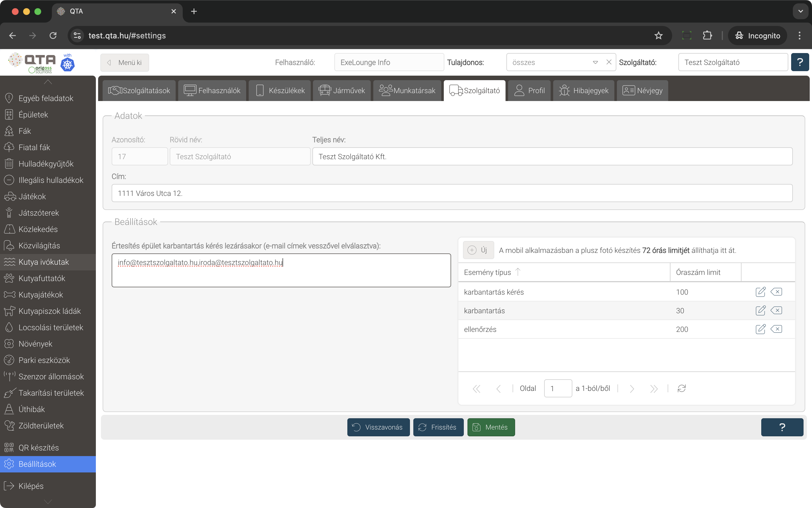This screenshot has width=812, height=508.
Task: Go to Növények in sidebar
Action: tap(48, 344)
